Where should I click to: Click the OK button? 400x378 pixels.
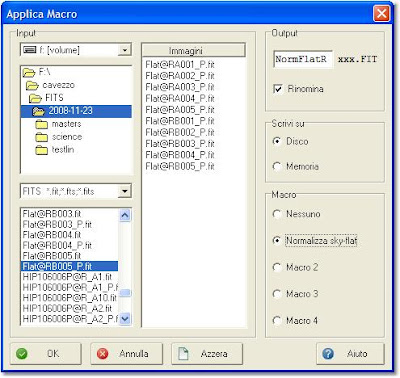[46, 354]
